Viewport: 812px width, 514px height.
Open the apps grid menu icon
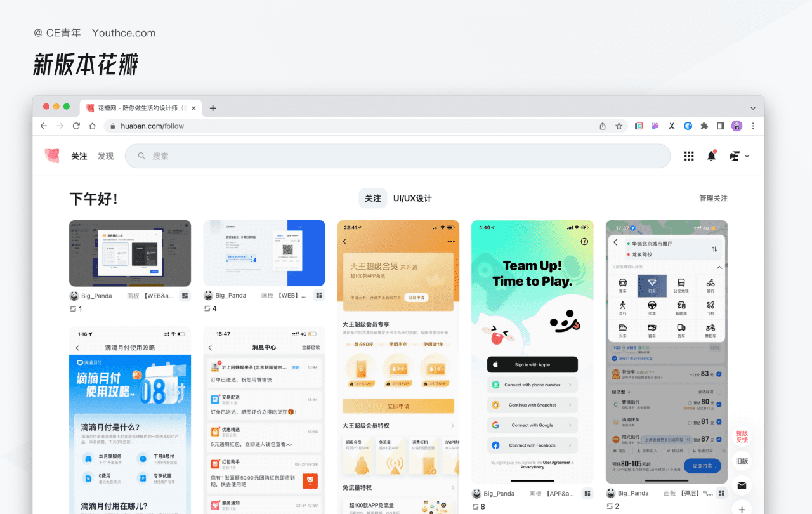[x=689, y=156]
